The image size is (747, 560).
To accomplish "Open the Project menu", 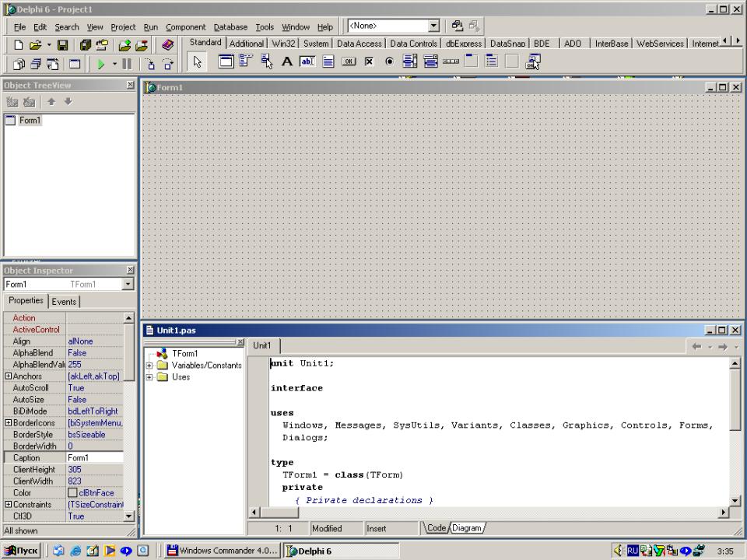I will (x=123, y=27).
